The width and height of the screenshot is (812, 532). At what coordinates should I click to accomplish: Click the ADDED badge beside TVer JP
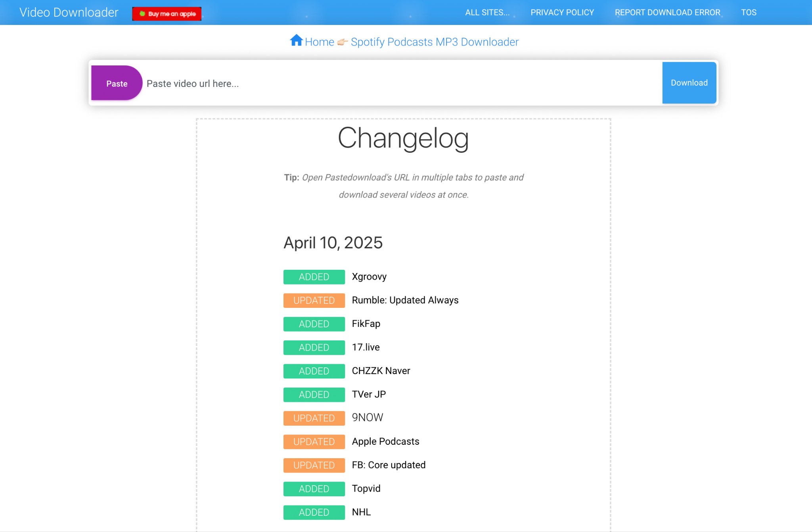[x=314, y=395]
